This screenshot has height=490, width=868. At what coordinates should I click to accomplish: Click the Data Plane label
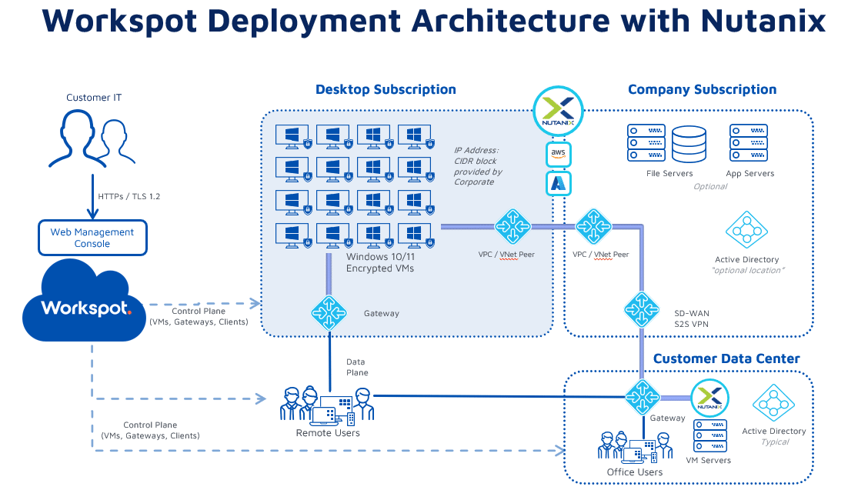click(x=357, y=367)
